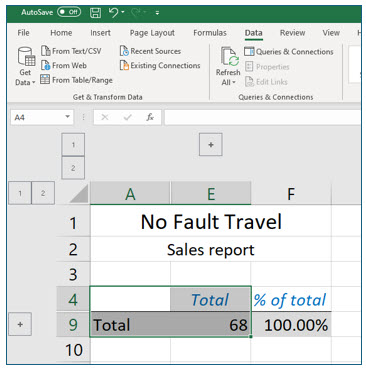Image resolution: width=366 pixels, height=370 pixels.
Task: Open Queries & Connections pane
Action: tap(289, 52)
